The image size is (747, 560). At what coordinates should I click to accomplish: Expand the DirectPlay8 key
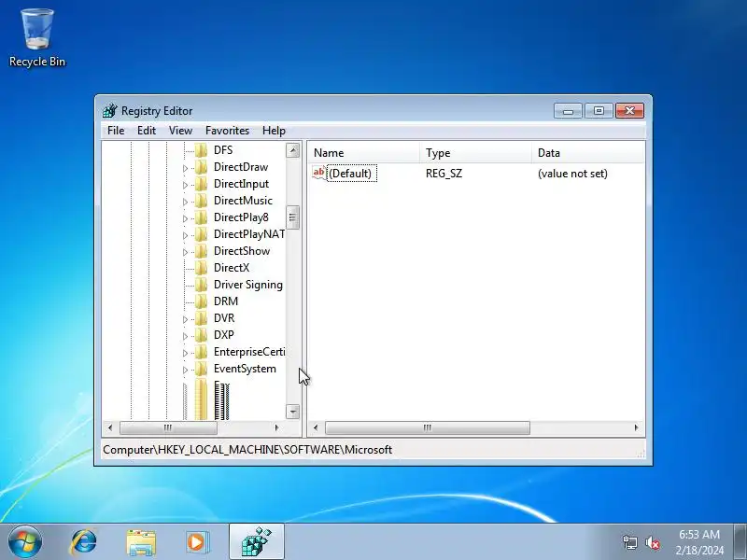(x=185, y=218)
